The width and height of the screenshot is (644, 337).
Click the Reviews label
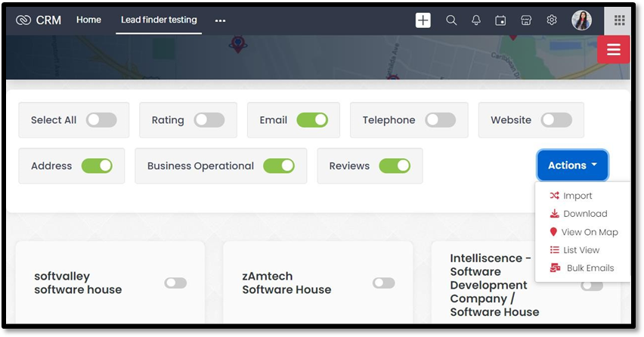click(x=349, y=165)
